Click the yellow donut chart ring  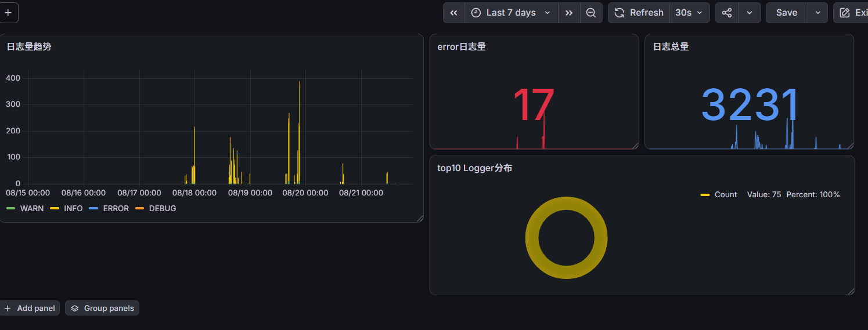tap(533, 238)
